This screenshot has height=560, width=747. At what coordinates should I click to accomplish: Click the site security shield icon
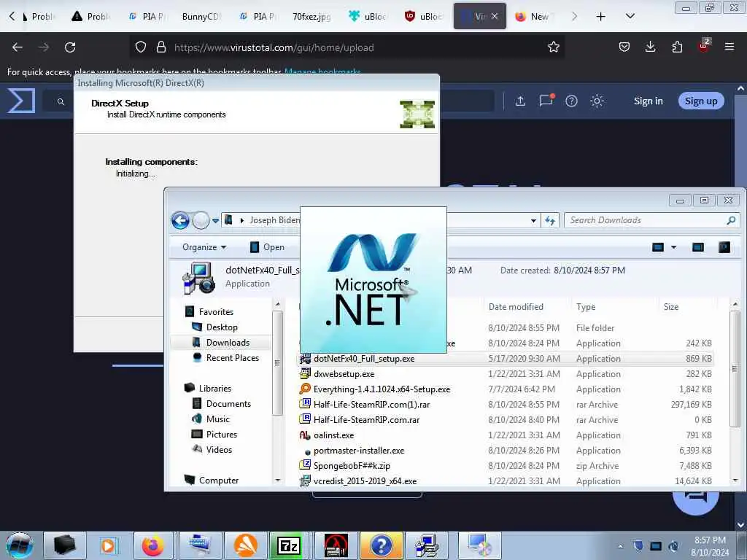point(141,47)
